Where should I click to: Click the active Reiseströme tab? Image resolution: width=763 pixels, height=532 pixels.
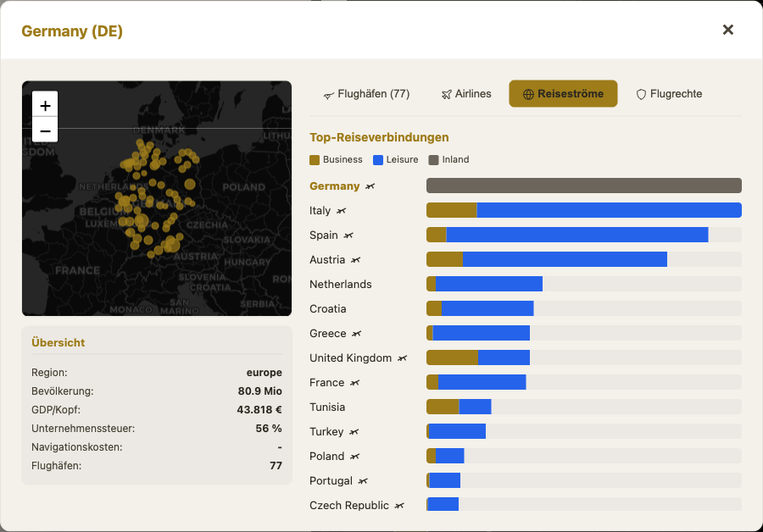[563, 94]
